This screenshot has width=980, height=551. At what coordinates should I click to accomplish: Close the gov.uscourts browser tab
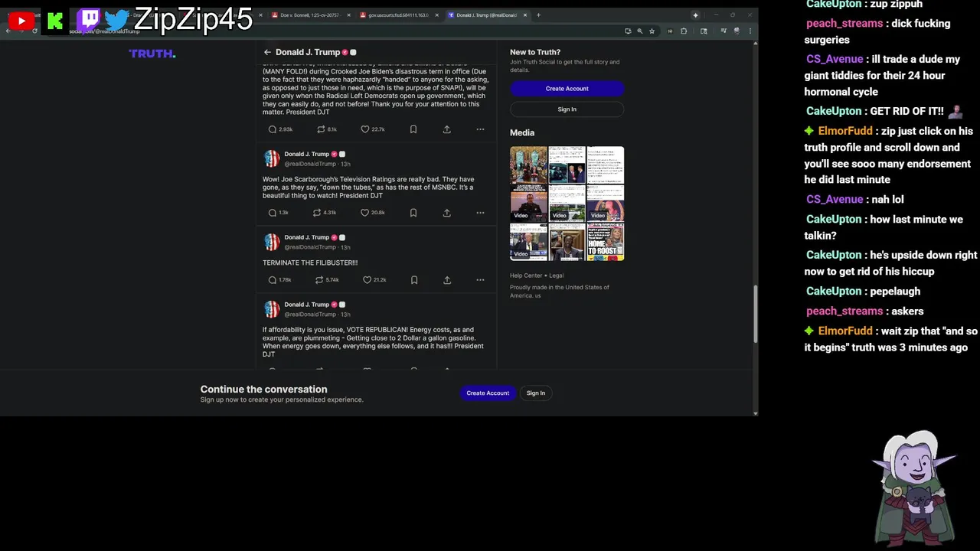(437, 15)
